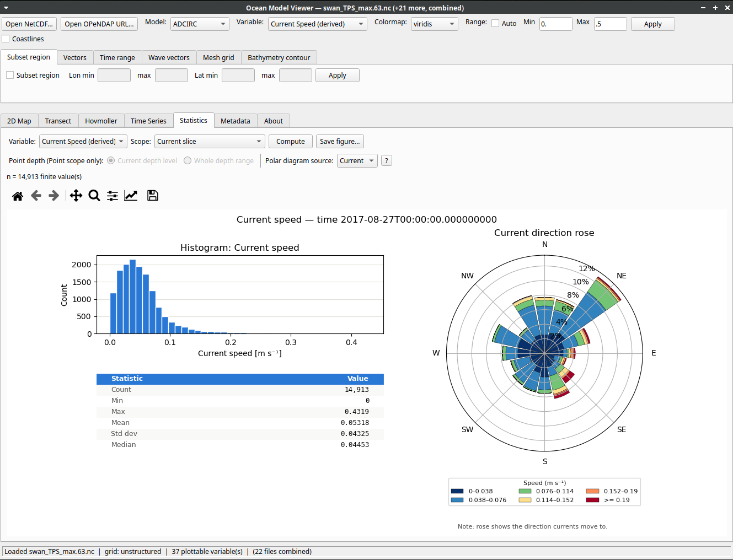Open the Bathymetry contour tab
The width and height of the screenshot is (733, 560).
pos(279,57)
